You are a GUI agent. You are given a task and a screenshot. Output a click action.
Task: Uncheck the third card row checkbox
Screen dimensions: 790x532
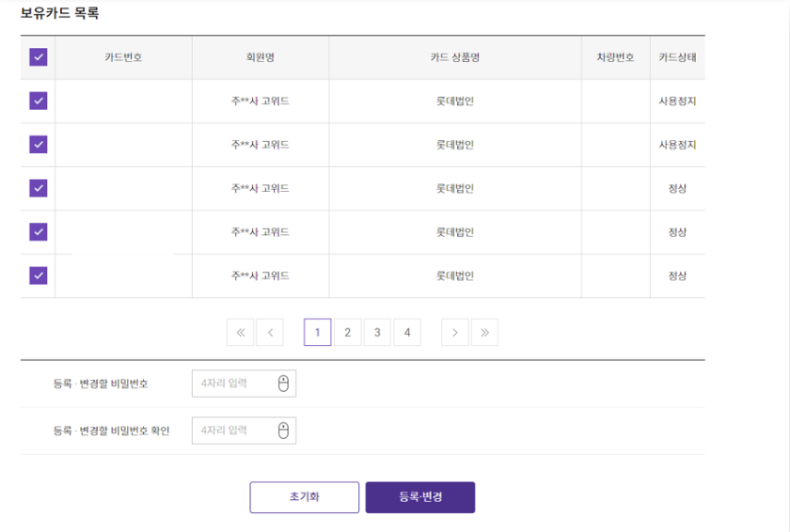tap(39, 188)
